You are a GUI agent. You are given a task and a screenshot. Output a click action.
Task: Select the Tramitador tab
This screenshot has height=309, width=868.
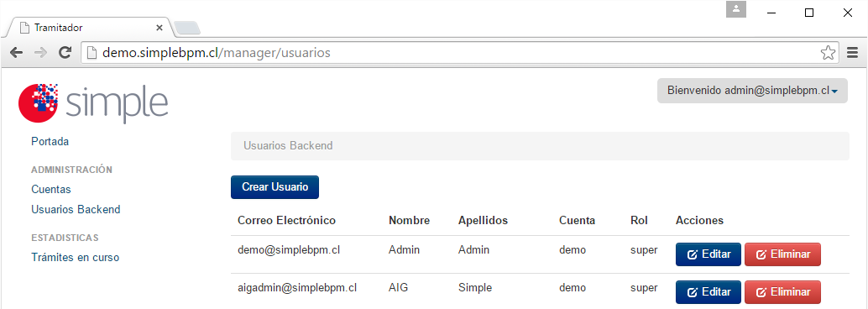click(89, 28)
